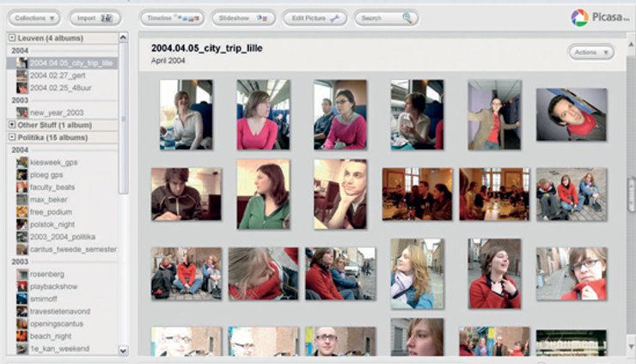
Task: Click the album list scroll down arrow
Action: [x=123, y=350]
